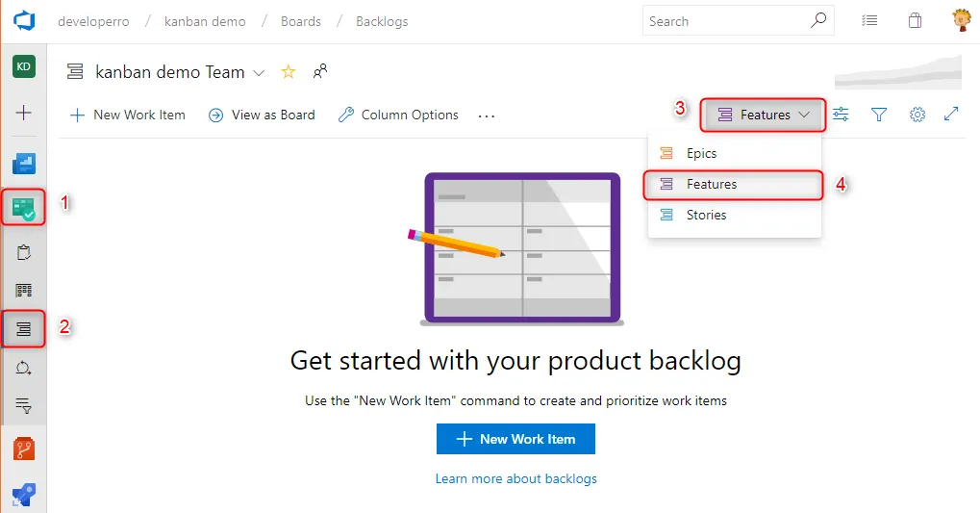Open the Queries sidebar icon

(x=23, y=405)
